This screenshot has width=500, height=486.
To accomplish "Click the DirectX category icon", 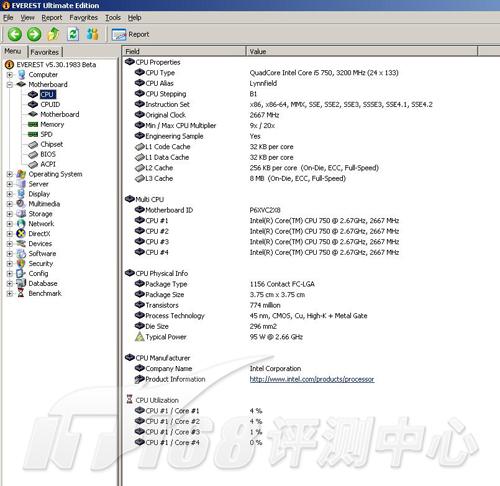I will (x=21, y=234).
